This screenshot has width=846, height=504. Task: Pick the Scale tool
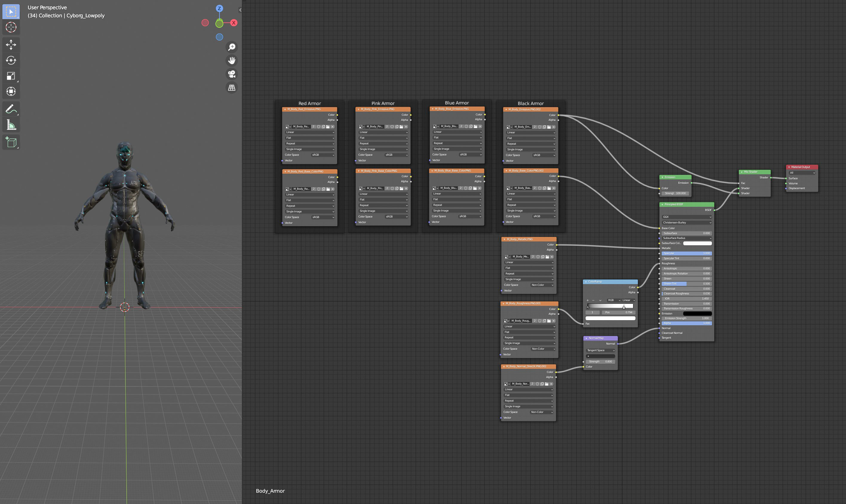tap(11, 76)
